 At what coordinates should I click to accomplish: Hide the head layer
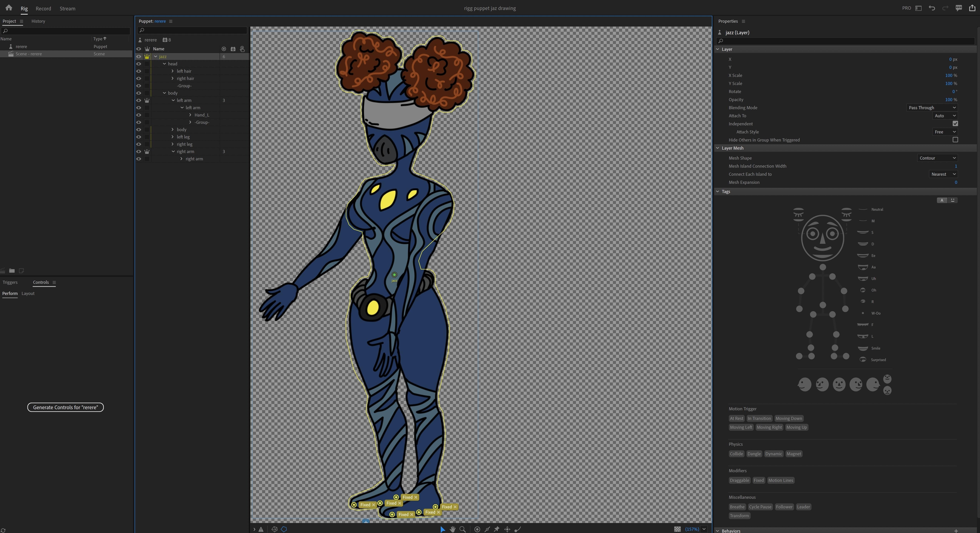coord(138,64)
